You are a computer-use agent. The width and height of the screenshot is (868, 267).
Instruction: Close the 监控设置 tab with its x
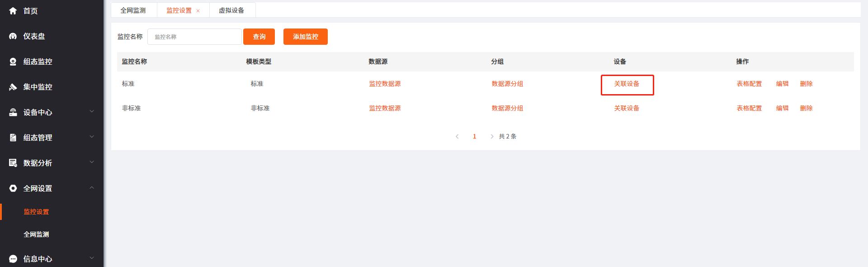tap(198, 11)
